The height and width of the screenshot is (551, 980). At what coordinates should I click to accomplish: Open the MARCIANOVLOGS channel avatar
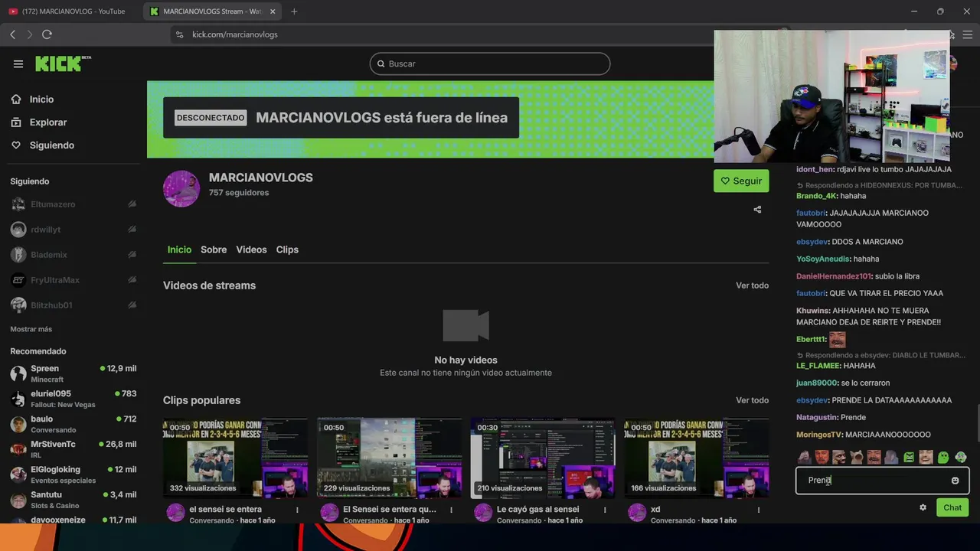coord(181,188)
